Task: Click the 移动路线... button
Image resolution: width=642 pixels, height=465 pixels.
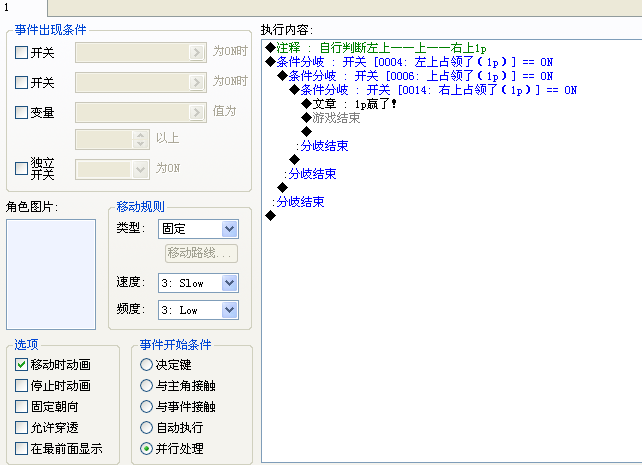Action: [201, 253]
